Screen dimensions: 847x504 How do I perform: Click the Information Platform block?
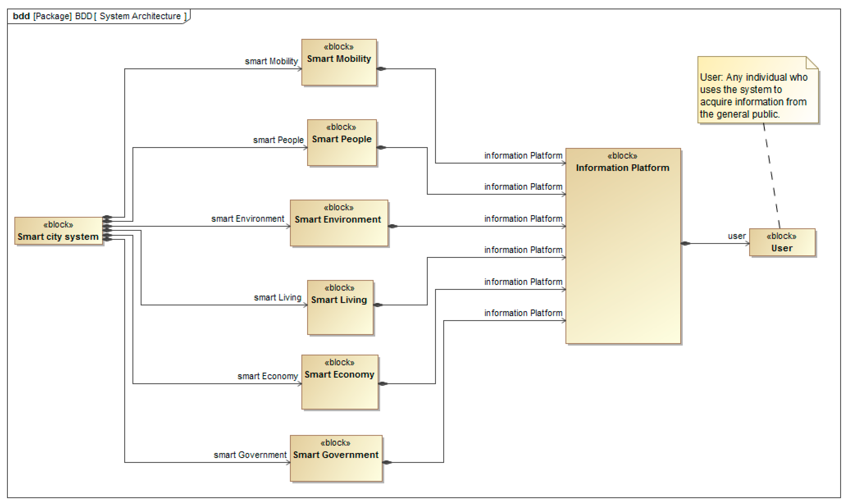point(623,246)
